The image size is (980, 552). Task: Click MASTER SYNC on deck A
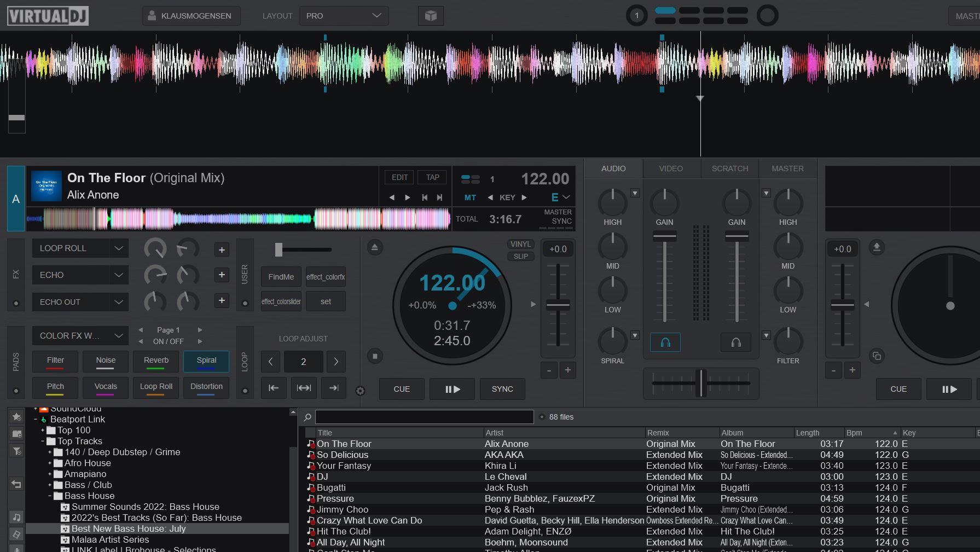tap(557, 217)
